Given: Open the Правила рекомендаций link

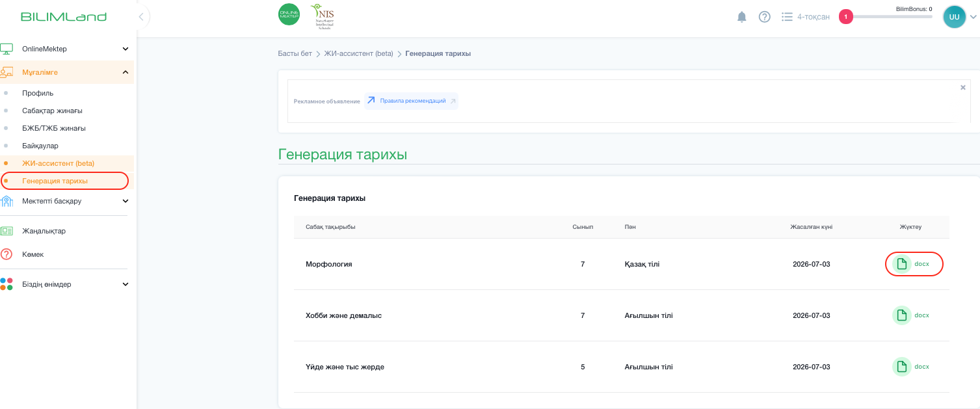Looking at the screenshot, I should tap(413, 101).
